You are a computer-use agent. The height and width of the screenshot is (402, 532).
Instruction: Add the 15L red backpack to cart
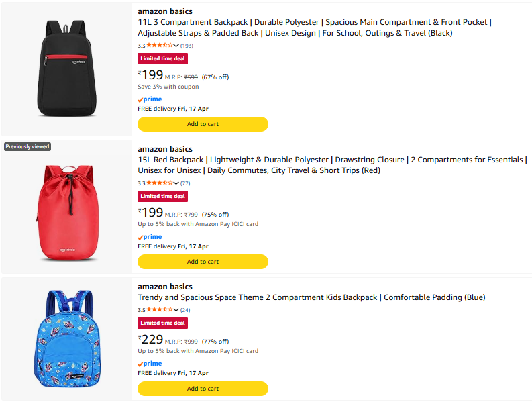203,262
